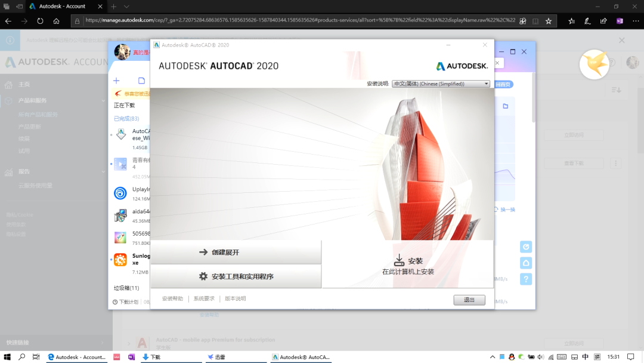Screen dimensions: 644x363
Task: Click the OneNote extension icon in browser
Action: (620, 21)
